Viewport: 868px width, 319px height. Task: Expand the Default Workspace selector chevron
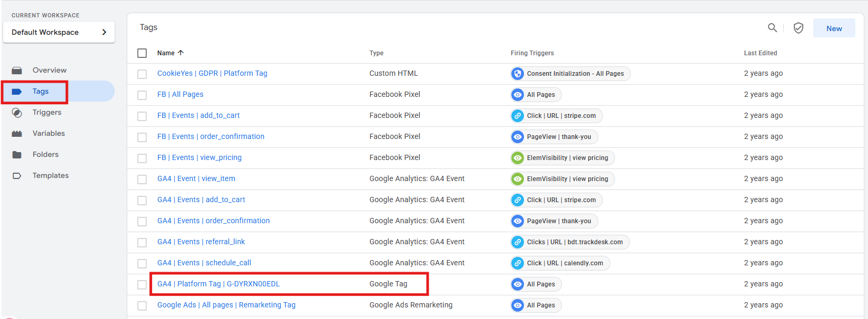[x=104, y=32]
